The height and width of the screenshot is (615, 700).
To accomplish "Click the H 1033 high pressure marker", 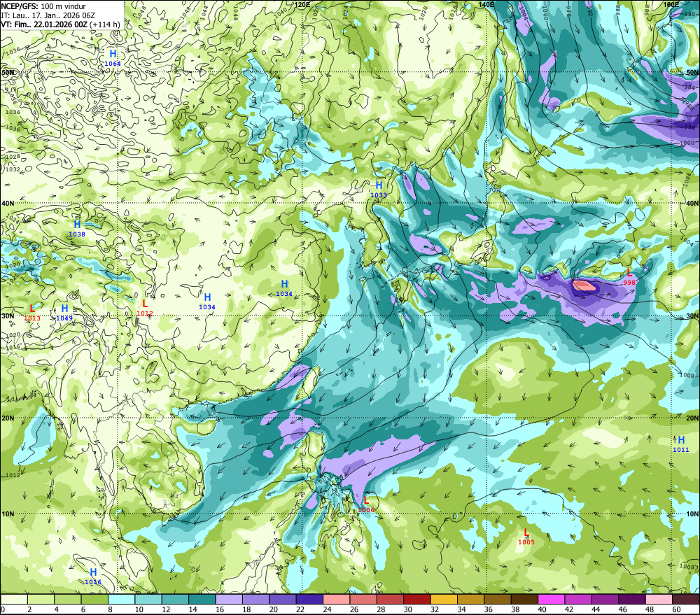I will tap(379, 189).
